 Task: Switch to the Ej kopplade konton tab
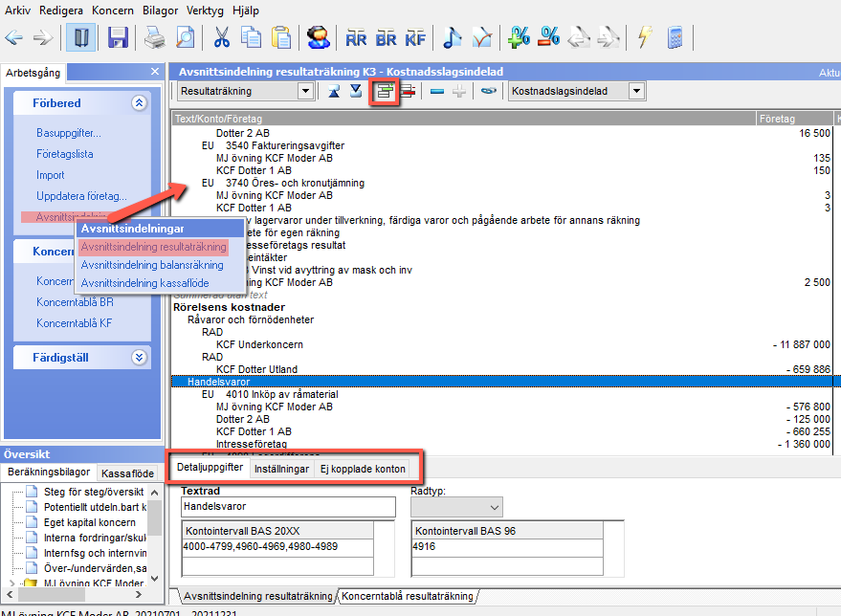tap(364, 469)
